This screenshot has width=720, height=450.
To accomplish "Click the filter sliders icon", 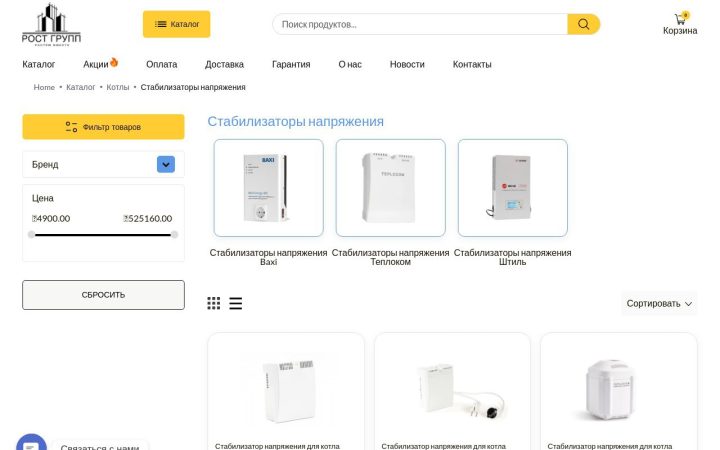I will click(x=71, y=127).
